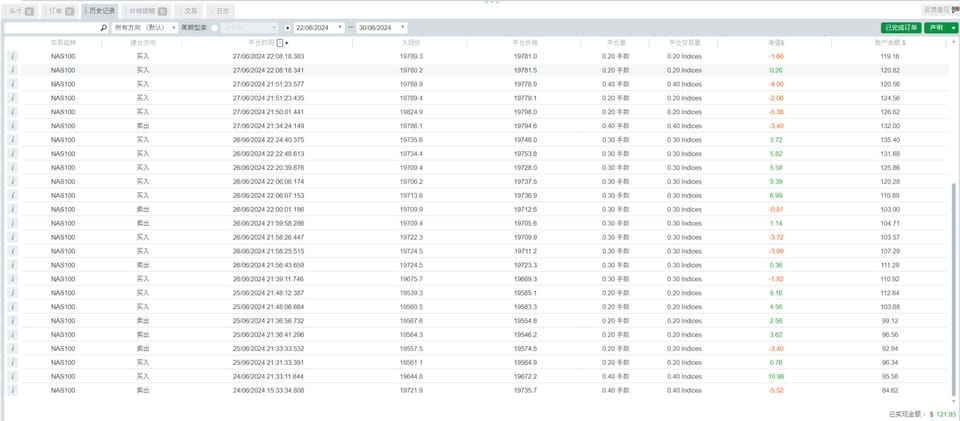Switch to the 订单 tab

pyautogui.click(x=62, y=10)
